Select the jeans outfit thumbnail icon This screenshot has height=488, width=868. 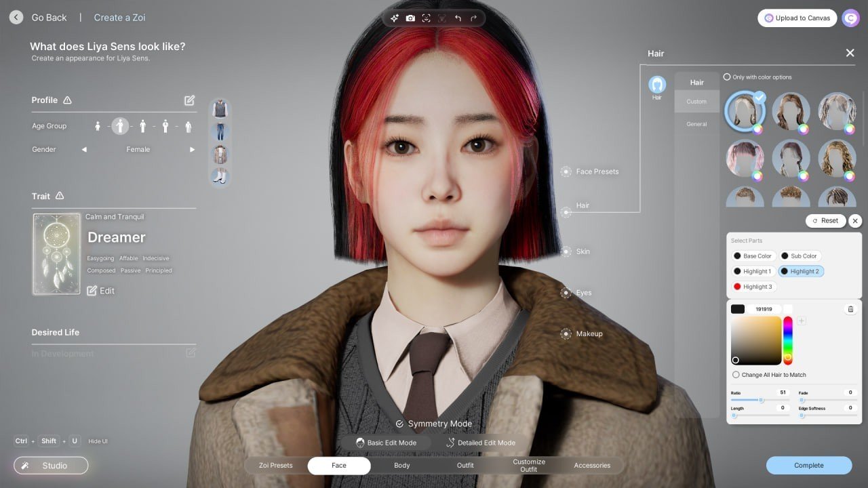point(220,131)
